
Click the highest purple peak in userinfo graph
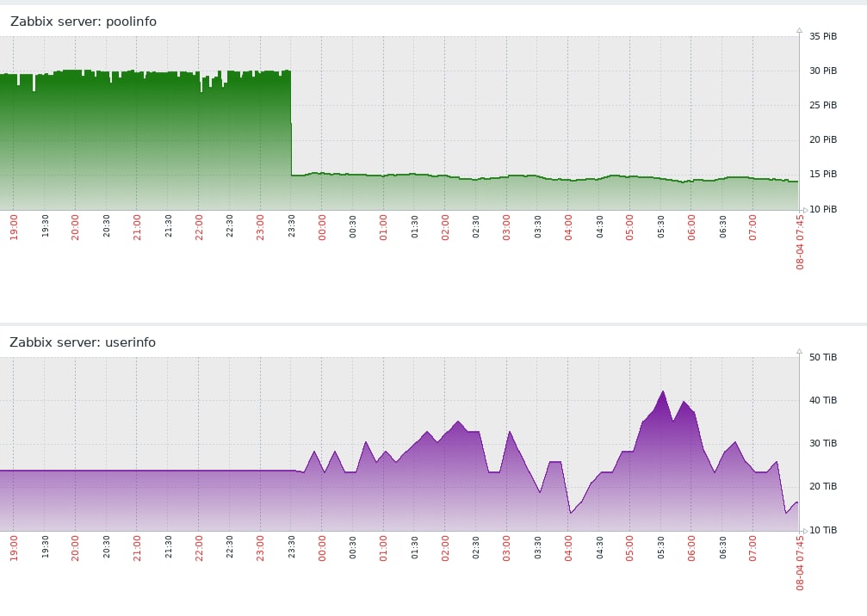pyautogui.click(x=663, y=391)
